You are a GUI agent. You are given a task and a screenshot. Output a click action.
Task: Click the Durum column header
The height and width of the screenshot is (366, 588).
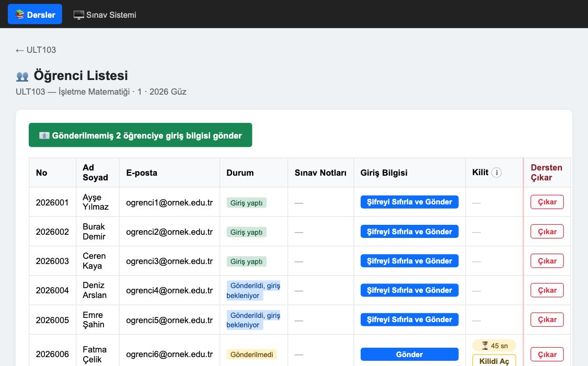(240, 173)
